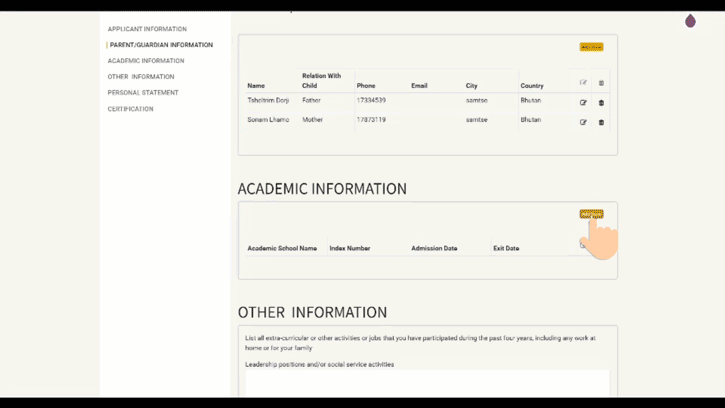The image size is (725, 408).
Task: Click the Leadership positions text area
Action: pos(427,384)
